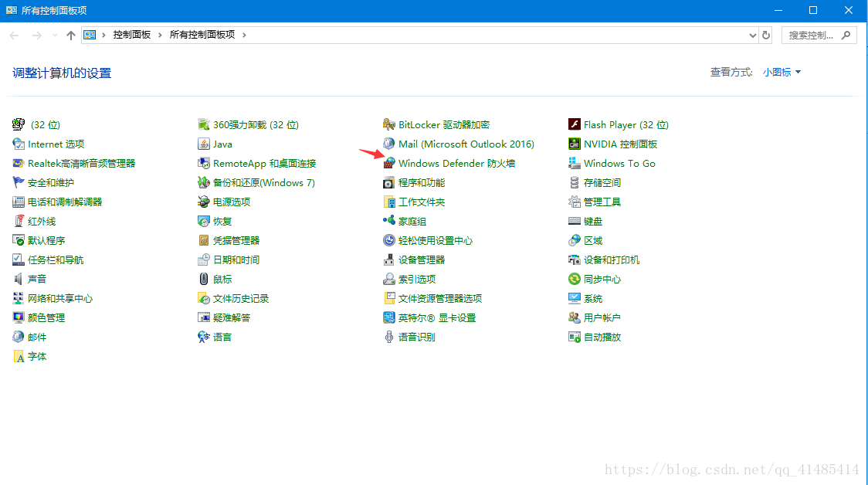Open 轻松使用设置中心 link
The height and width of the screenshot is (485, 868).
pyautogui.click(x=436, y=241)
